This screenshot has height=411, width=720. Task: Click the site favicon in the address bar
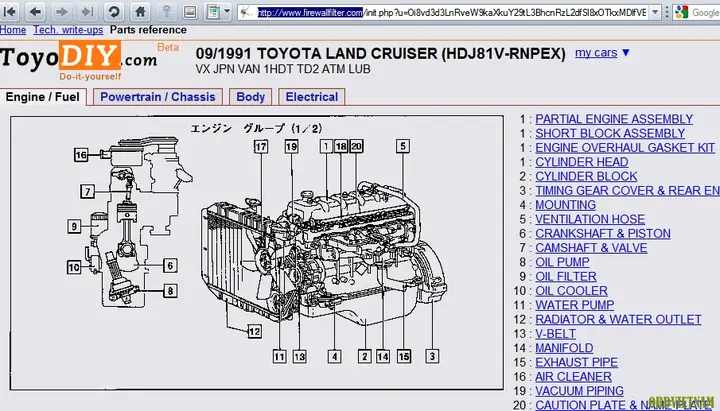[248, 12]
